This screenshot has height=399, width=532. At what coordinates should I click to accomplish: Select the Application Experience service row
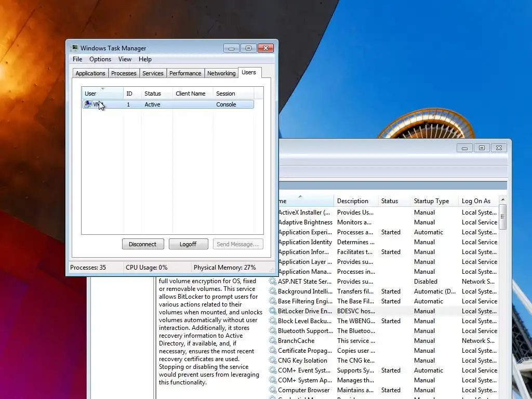389,232
